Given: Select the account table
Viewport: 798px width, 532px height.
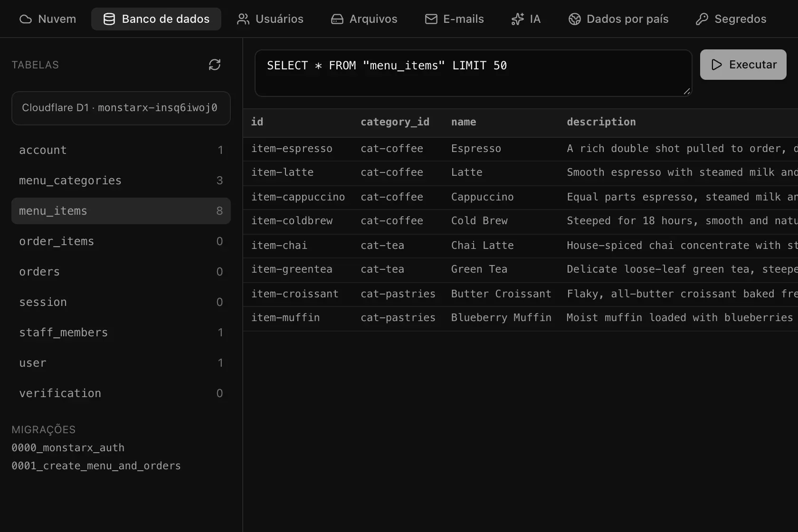Looking at the screenshot, I should (x=121, y=150).
